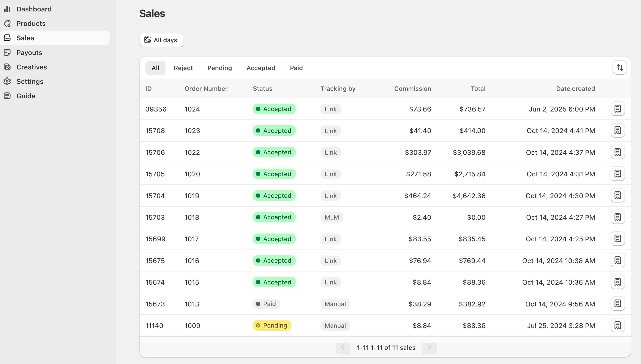Go to previous page of sales

tap(343, 347)
